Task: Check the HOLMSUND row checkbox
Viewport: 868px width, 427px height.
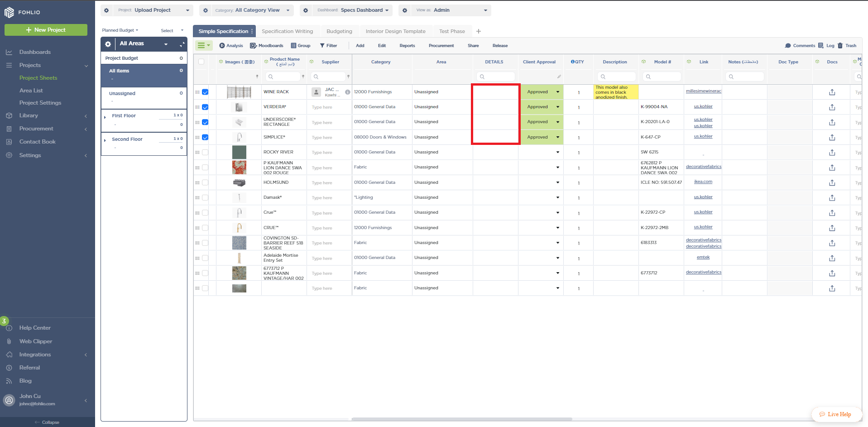Action: tap(205, 182)
